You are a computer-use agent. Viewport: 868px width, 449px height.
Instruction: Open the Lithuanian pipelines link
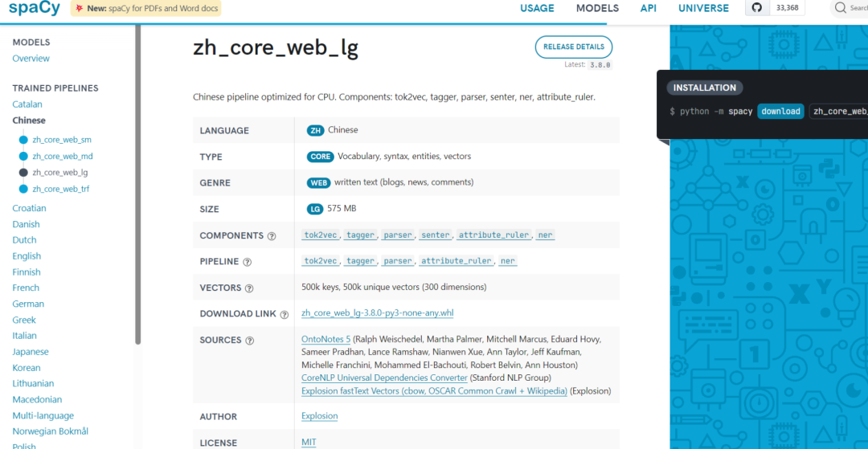coord(33,383)
